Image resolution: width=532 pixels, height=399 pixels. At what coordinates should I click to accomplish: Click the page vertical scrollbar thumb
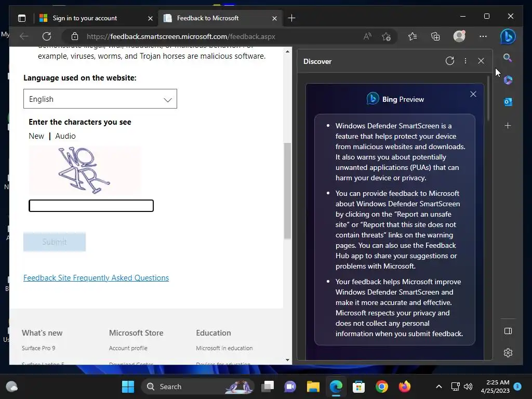287,191
